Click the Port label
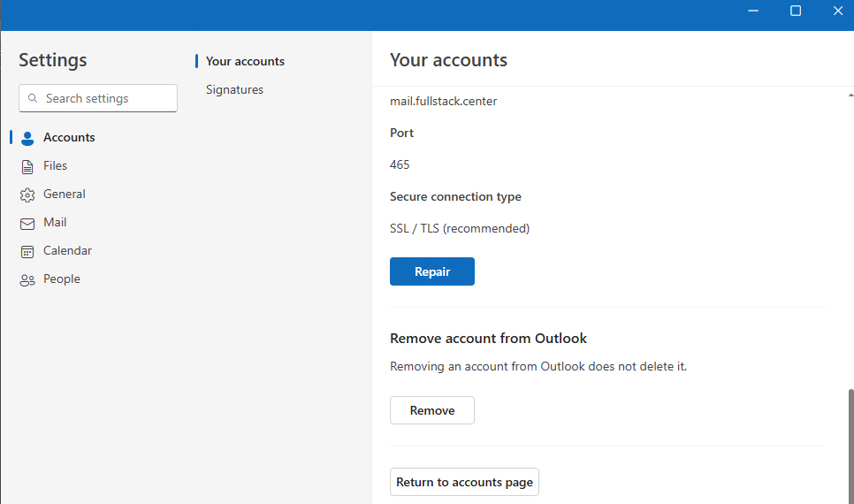This screenshot has height=504, width=854. (x=401, y=133)
